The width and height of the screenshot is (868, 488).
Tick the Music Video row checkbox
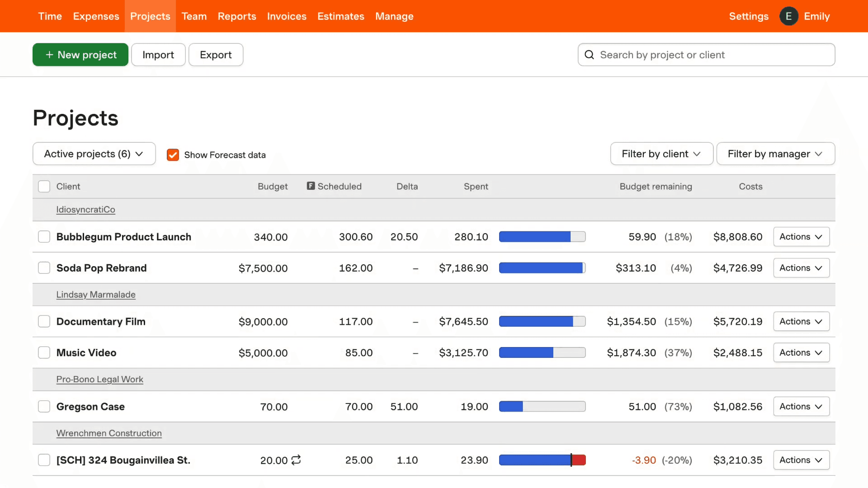(x=44, y=352)
